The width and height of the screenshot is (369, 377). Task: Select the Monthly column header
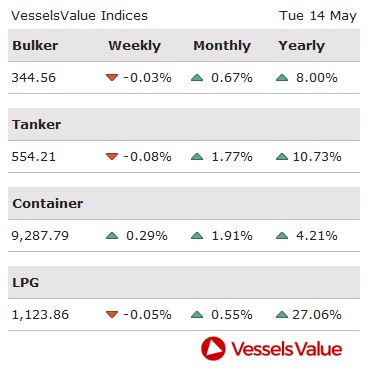pos(222,46)
